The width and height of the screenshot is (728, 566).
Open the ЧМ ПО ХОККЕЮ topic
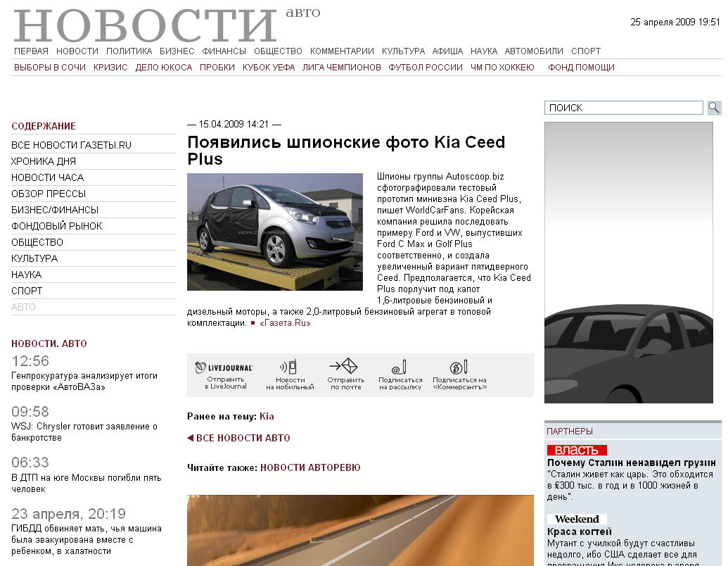502,68
